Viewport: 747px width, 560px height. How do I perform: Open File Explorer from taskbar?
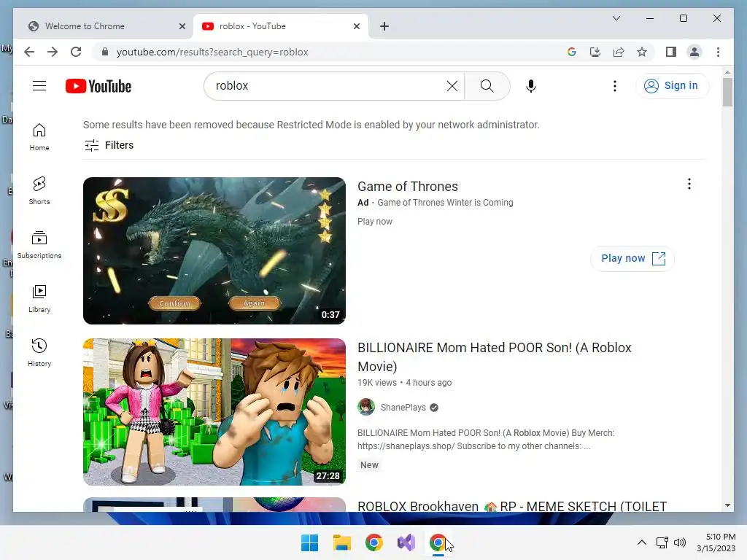[342, 542]
